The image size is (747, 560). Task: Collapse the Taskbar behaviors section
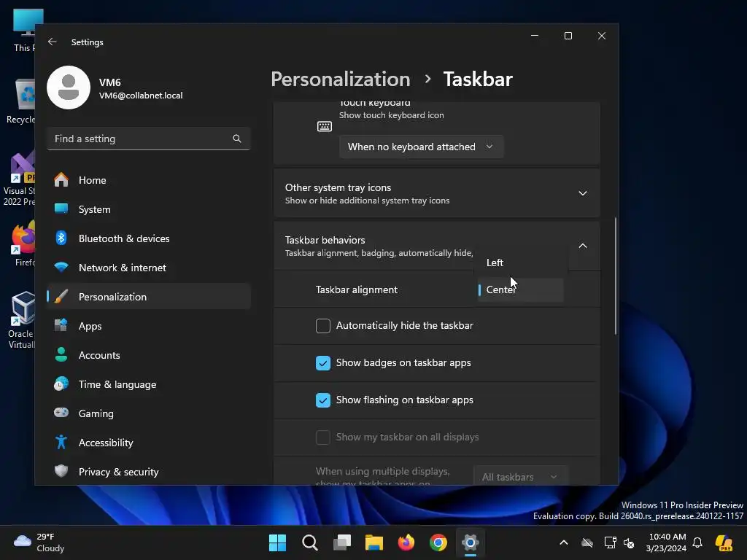(583, 246)
